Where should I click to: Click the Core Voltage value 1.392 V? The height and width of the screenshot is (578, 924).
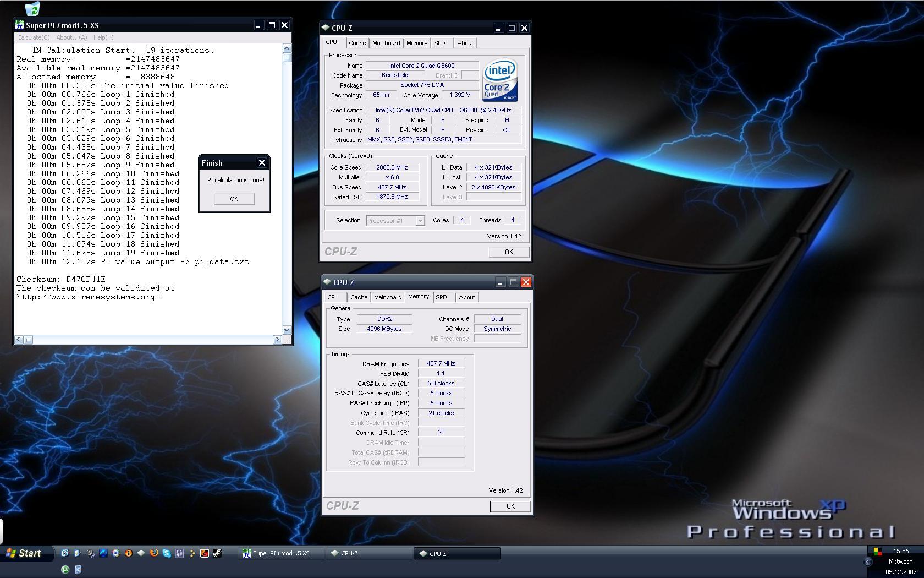pos(460,95)
